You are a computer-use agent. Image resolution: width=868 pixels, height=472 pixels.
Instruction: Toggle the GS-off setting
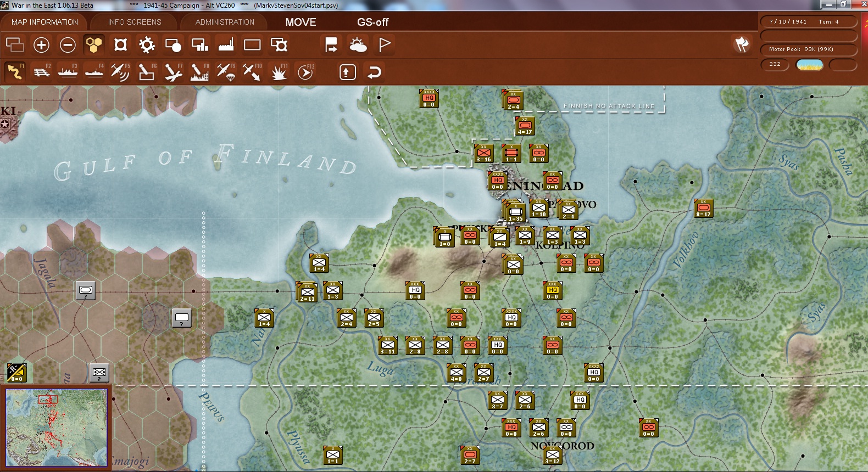click(x=372, y=22)
